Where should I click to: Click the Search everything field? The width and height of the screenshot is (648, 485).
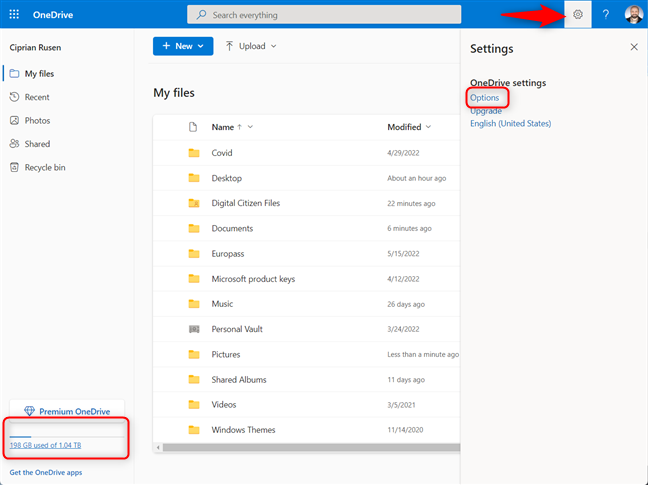click(324, 15)
